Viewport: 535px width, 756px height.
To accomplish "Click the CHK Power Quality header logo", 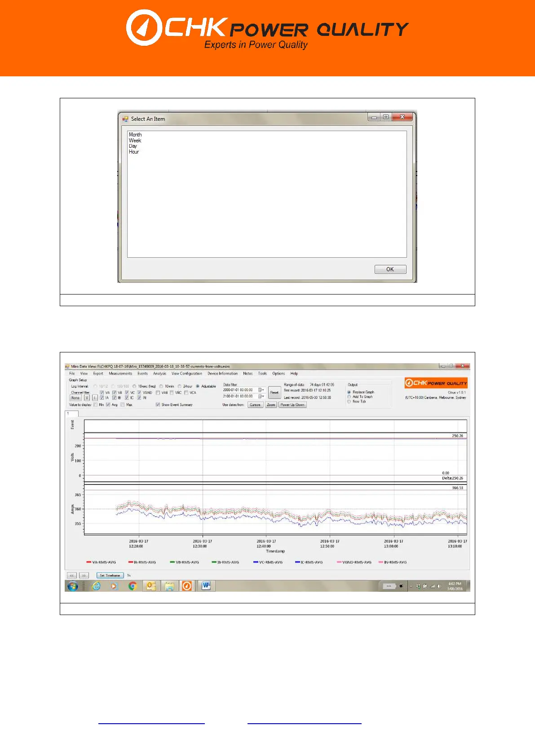I will point(267,29).
